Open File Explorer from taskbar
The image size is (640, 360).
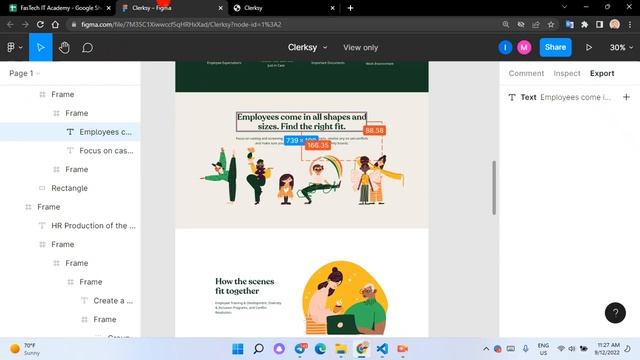pyautogui.click(x=341, y=349)
